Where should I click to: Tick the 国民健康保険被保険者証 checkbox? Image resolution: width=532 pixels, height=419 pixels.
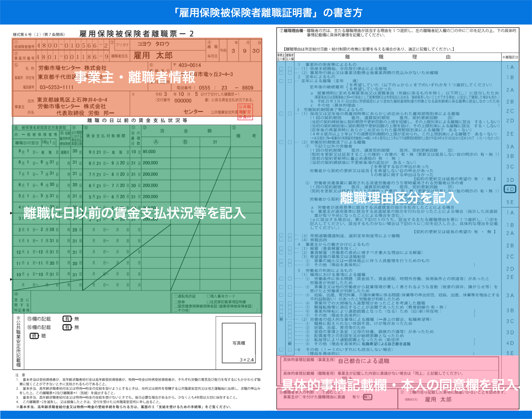pos(176,306)
